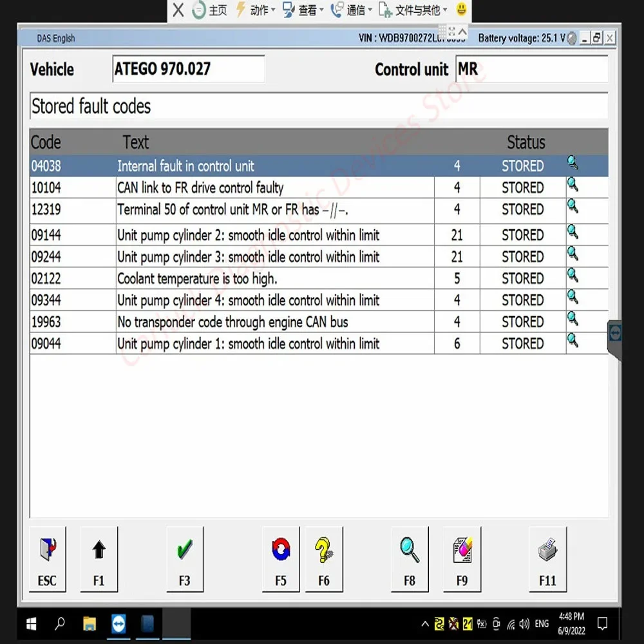The height and width of the screenshot is (644, 644).
Task: Click fault code 10104 cell
Action: tap(73, 187)
